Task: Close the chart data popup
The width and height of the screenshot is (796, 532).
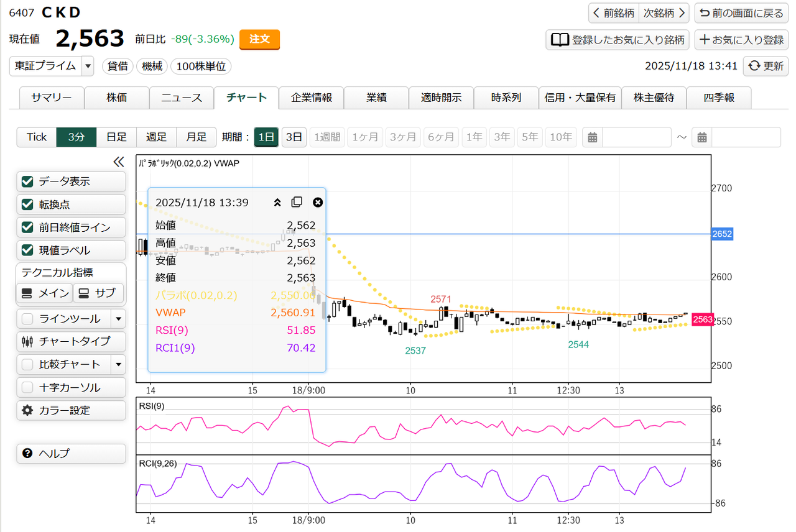Action: (x=317, y=203)
